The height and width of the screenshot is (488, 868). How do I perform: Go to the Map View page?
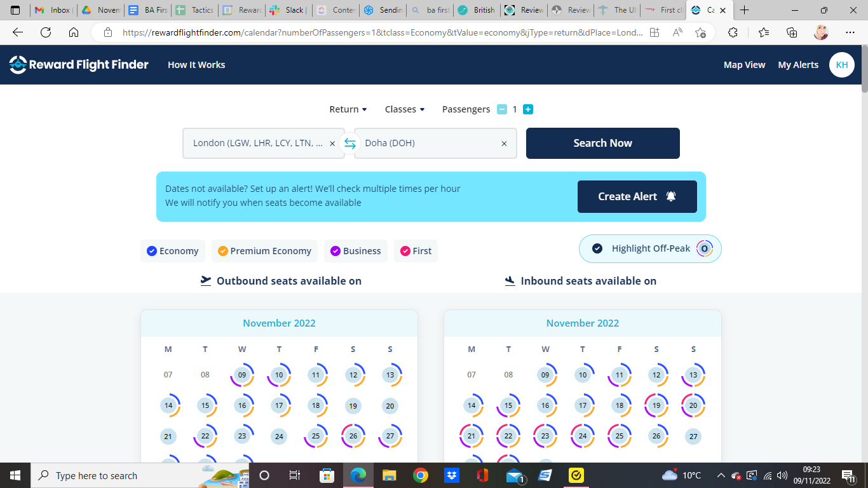(x=744, y=65)
